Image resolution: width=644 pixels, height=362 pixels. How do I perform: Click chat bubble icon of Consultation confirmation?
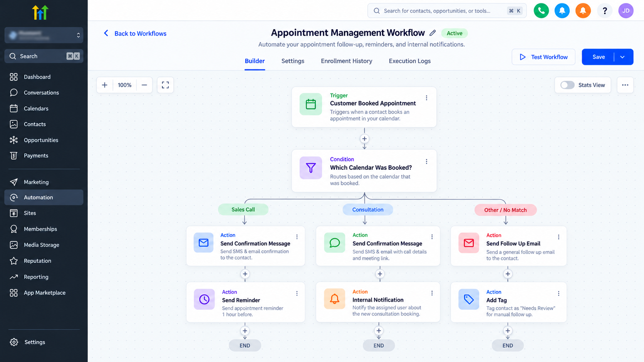334,243
